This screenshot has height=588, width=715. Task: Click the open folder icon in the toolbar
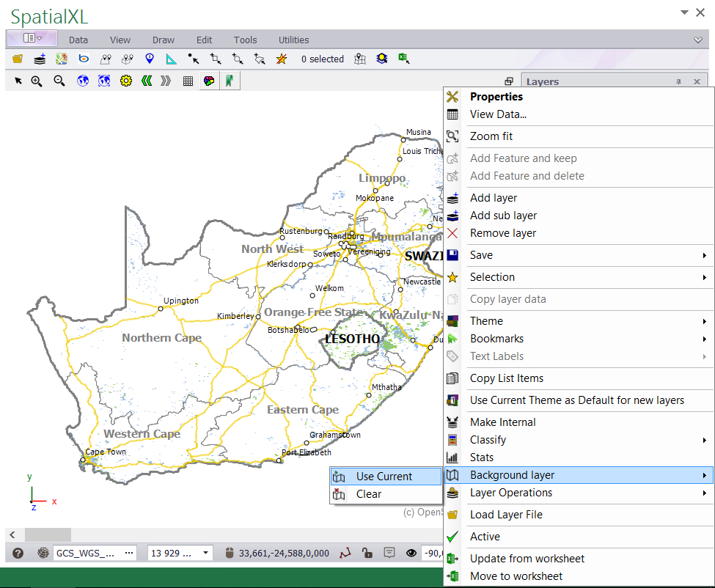(18, 59)
